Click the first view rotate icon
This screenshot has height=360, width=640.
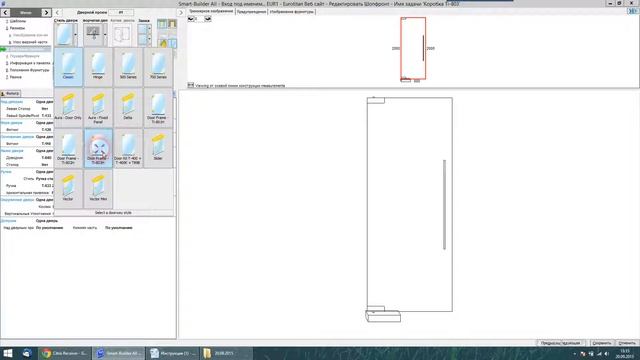pyautogui.click(x=191, y=19)
